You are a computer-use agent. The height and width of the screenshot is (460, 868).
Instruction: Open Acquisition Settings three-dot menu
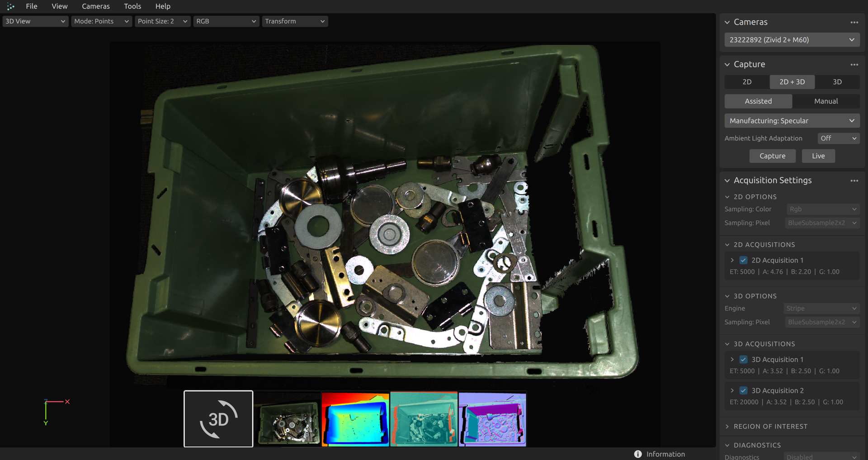coord(854,180)
